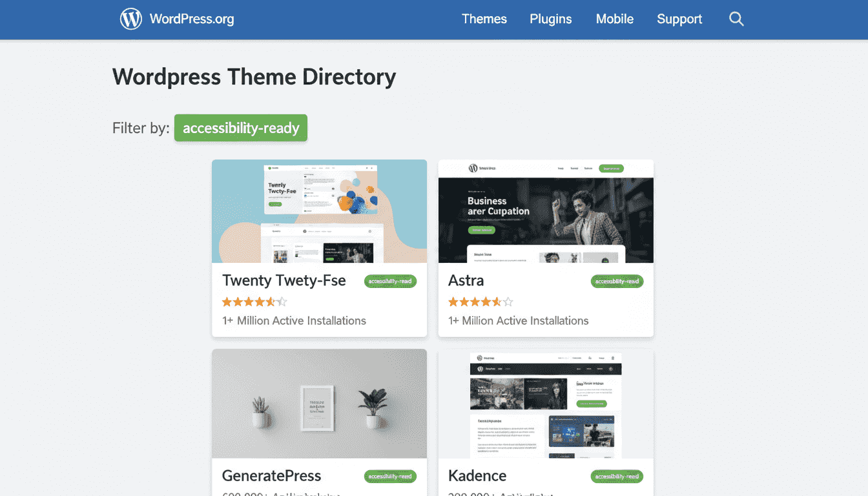The width and height of the screenshot is (868, 496).
Task: Open the Astra theme preview thumbnail
Action: [x=546, y=211]
